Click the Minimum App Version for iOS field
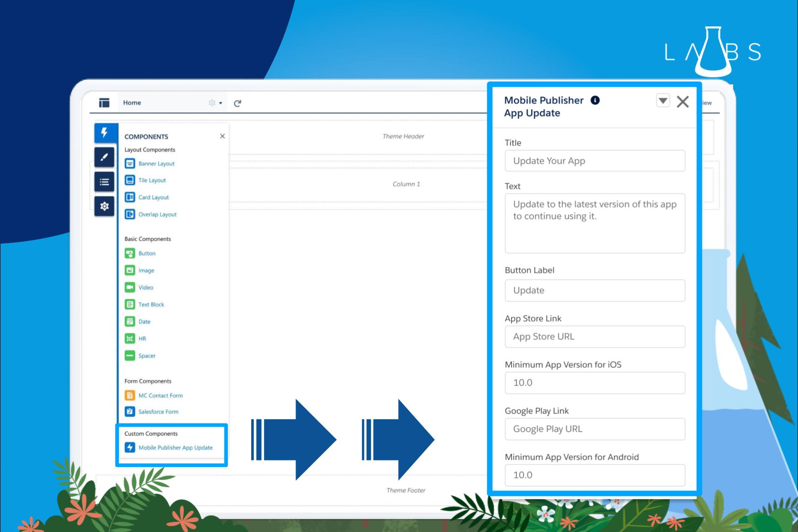798x532 pixels. click(595, 383)
